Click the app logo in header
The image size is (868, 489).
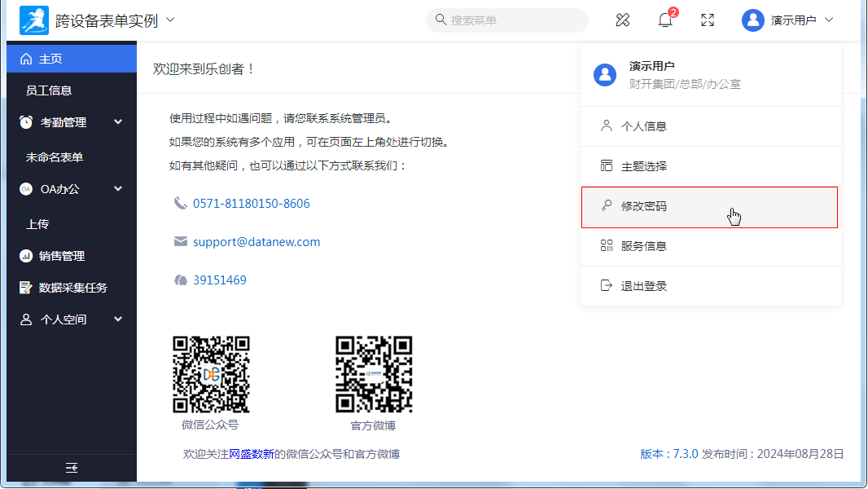pyautogui.click(x=34, y=20)
